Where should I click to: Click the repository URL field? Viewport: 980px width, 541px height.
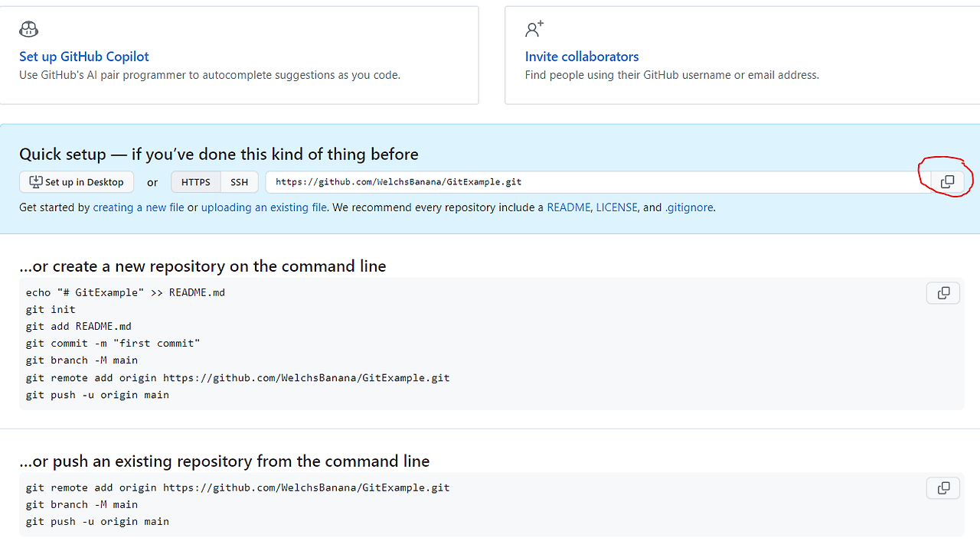coord(599,182)
